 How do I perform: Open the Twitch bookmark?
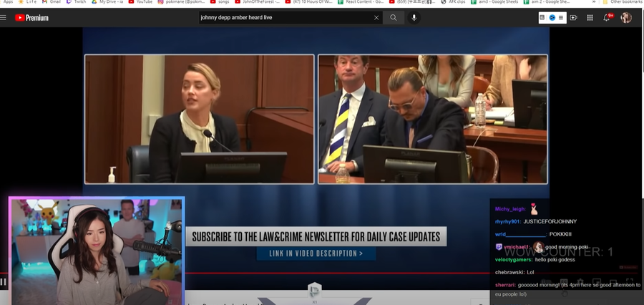click(x=79, y=2)
